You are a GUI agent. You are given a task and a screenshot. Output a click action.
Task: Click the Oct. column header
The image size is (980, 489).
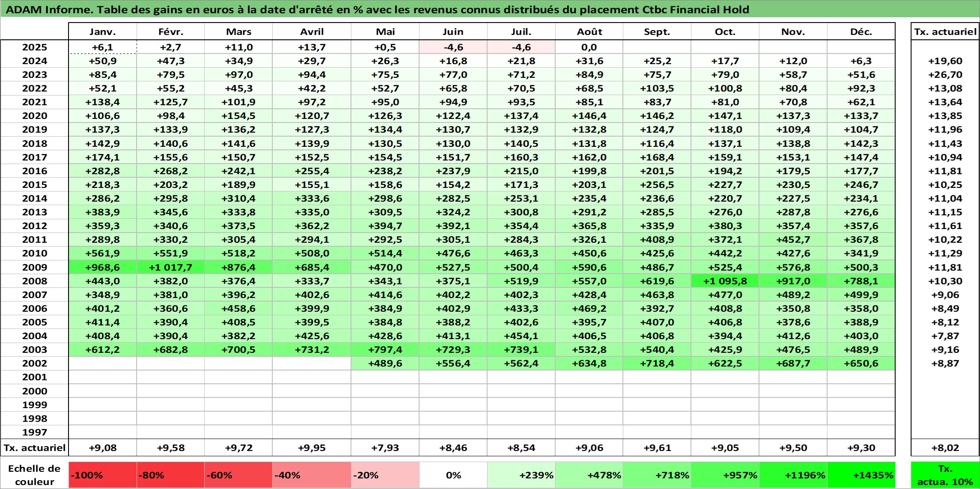[x=725, y=31]
